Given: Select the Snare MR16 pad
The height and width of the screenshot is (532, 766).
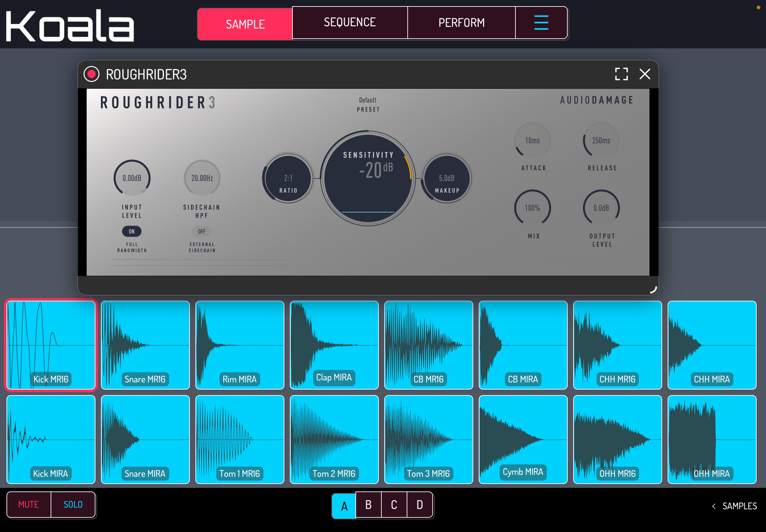Looking at the screenshot, I should [x=145, y=345].
